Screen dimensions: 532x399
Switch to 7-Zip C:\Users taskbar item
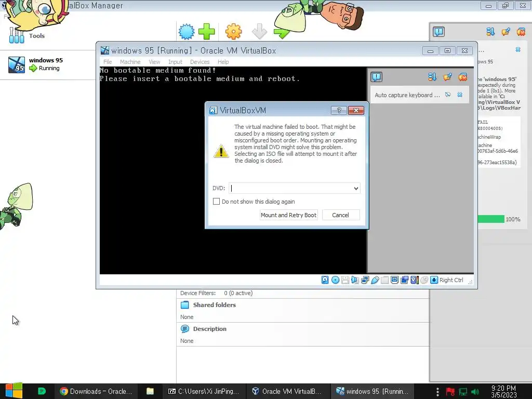[204, 391]
